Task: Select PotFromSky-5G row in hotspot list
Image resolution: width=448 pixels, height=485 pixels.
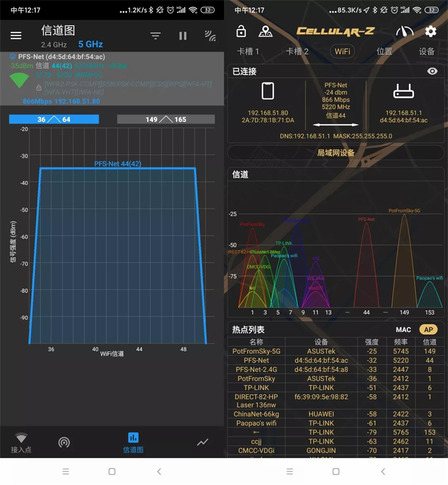Action: [x=336, y=351]
